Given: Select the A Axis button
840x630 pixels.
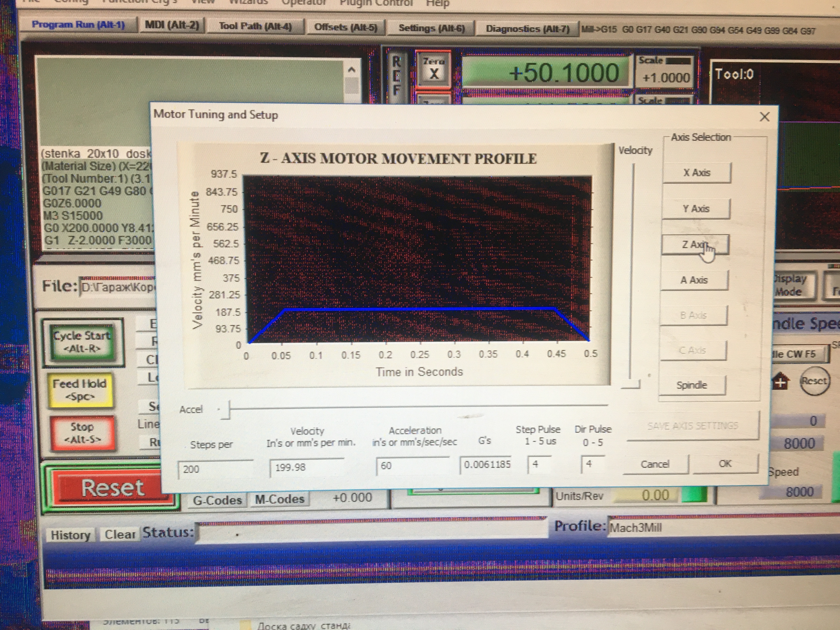Looking at the screenshot, I should (x=694, y=280).
